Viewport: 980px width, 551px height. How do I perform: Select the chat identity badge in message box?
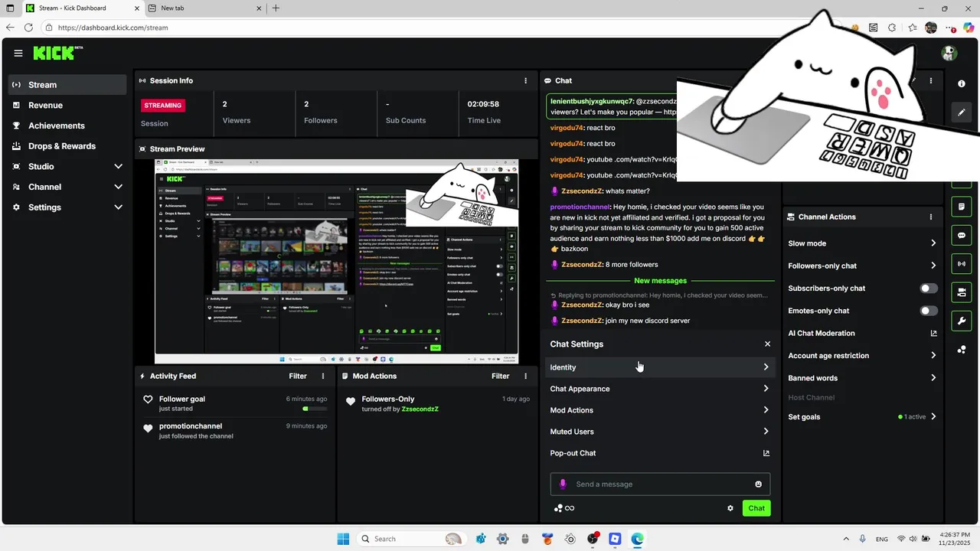563,484
